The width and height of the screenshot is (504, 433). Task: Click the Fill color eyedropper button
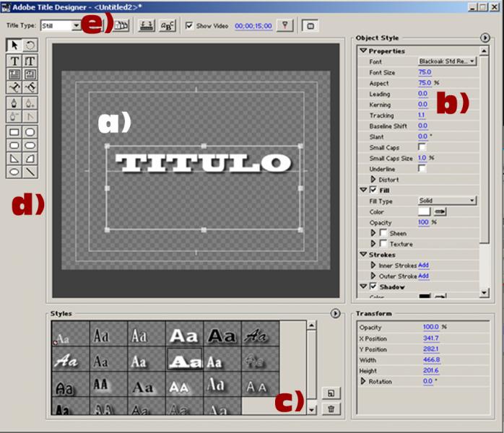439,211
